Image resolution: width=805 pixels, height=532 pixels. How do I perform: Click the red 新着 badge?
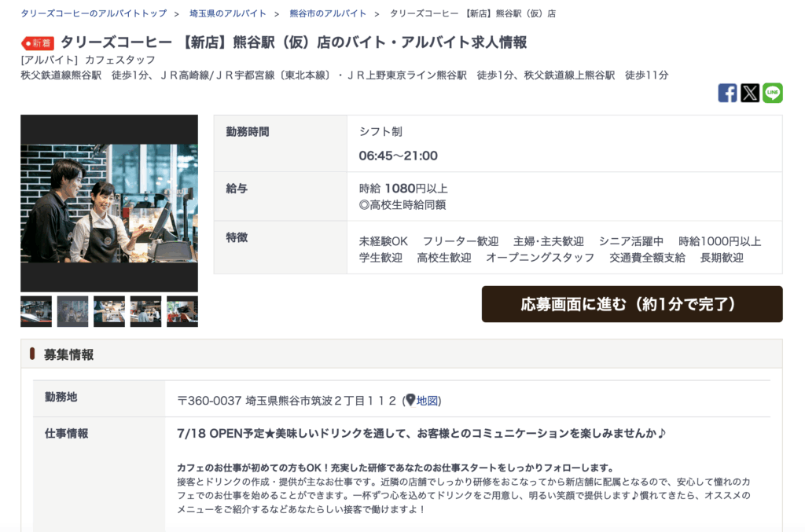tap(38, 43)
